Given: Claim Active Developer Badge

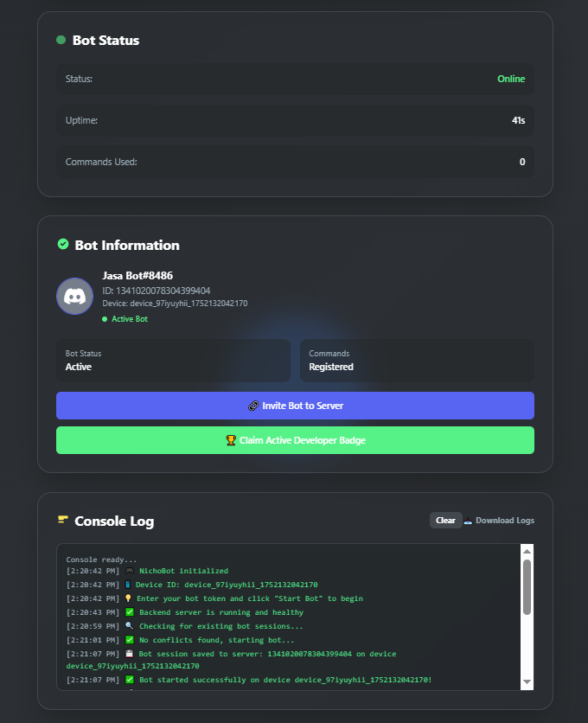Looking at the screenshot, I should coord(295,440).
